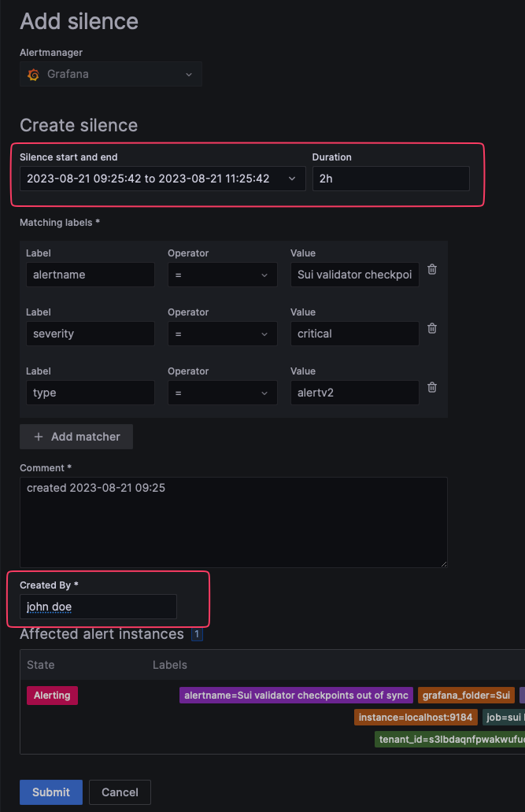This screenshot has height=812, width=525.
Task: Click the Alerting state badge
Action: pyautogui.click(x=52, y=695)
